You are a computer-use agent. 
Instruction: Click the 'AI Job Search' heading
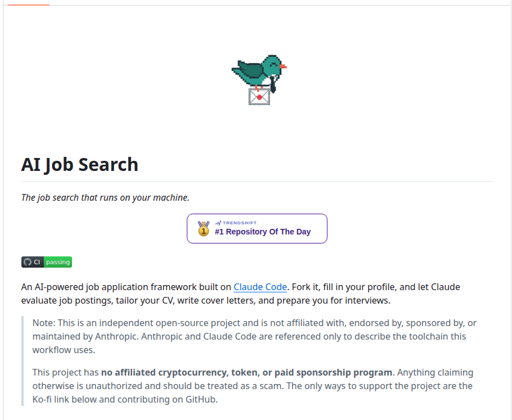tap(80, 165)
